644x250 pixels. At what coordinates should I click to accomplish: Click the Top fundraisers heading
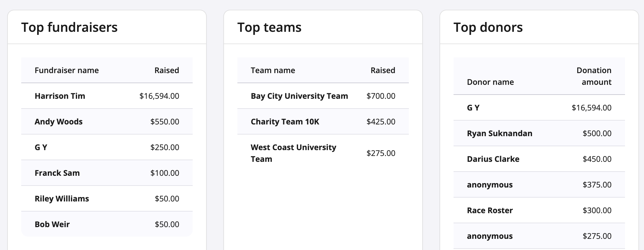coord(69,27)
